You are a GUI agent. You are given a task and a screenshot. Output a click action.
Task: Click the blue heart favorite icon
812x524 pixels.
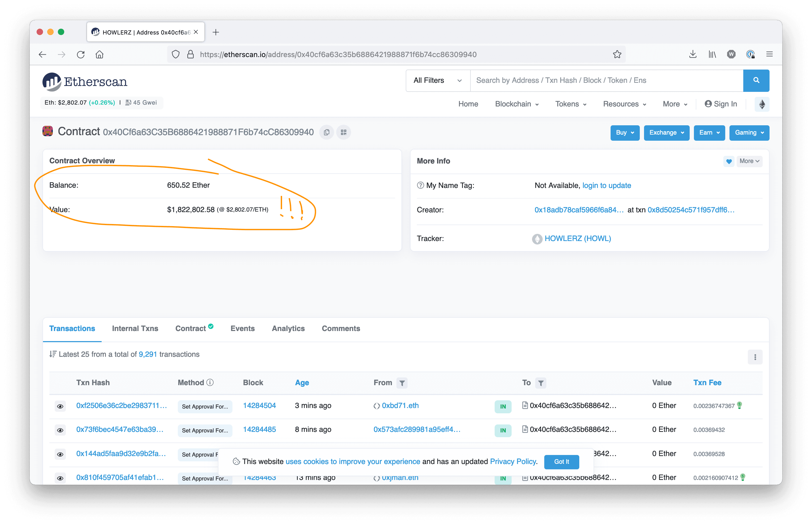728,161
